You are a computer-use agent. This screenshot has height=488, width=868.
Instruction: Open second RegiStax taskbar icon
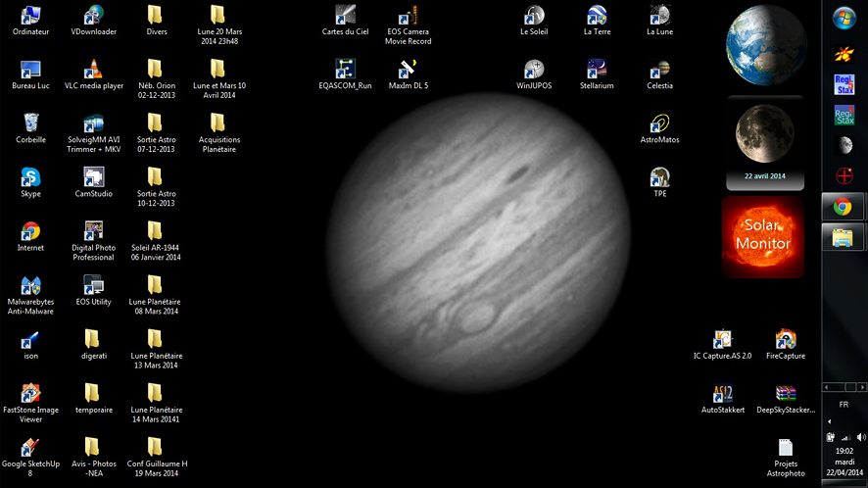[844, 116]
